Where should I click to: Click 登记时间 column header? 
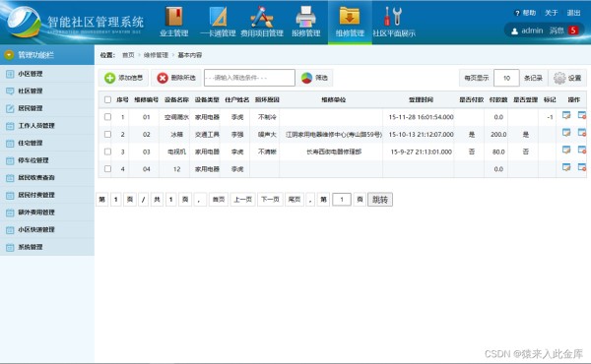point(421,99)
